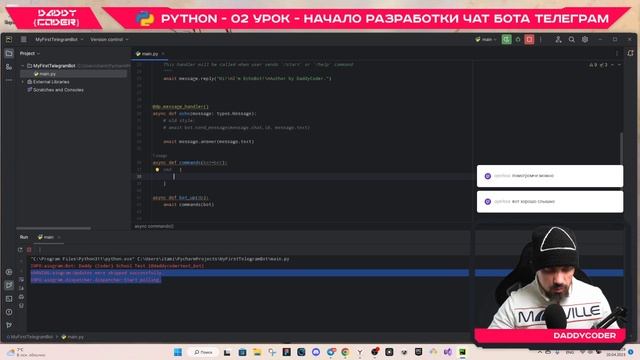The height and width of the screenshot is (360, 640).
Task: Toggle soft-wrap icon in Run console gutter
Action: (x=21, y=279)
